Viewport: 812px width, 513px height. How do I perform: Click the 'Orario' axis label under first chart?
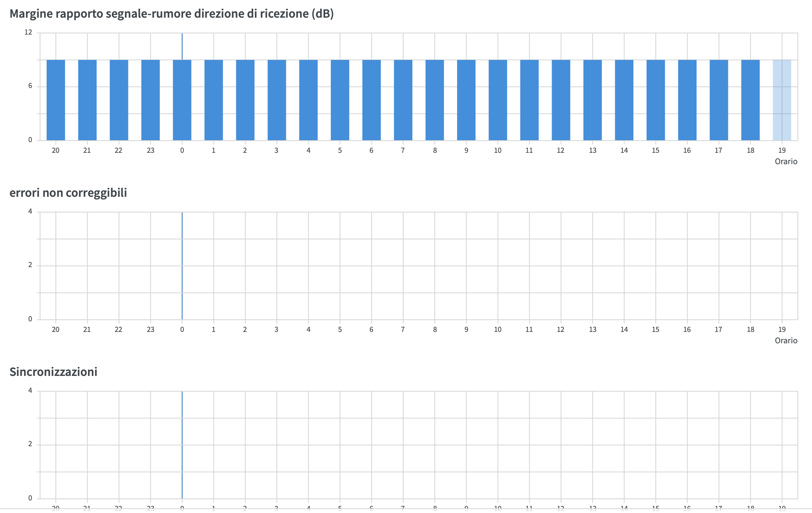786,161
